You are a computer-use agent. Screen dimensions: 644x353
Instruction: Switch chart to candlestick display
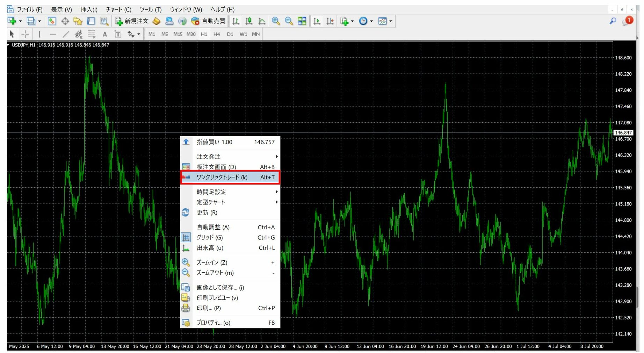coord(249,21)
